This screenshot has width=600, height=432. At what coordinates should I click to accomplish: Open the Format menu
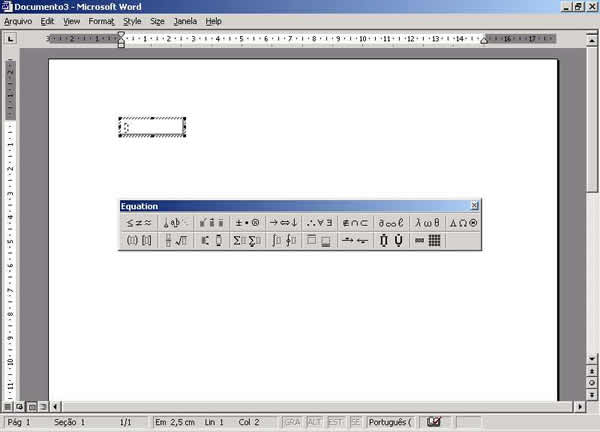tap(101, 21)
